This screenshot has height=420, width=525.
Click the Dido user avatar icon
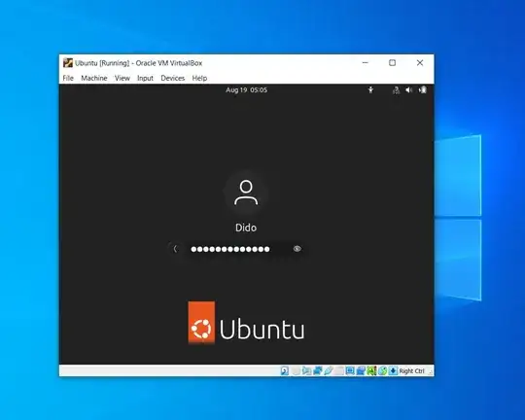tap(246, 192)
